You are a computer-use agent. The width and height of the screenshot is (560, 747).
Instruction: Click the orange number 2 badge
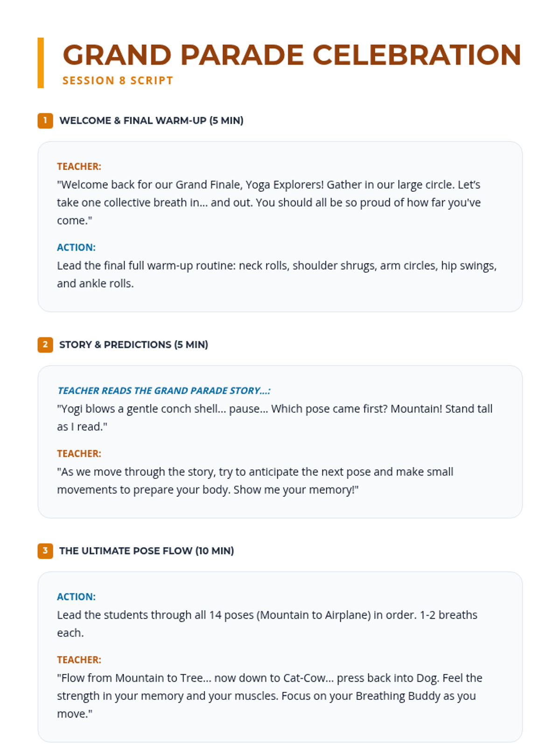pyautogui.click(x=45, y=345)
